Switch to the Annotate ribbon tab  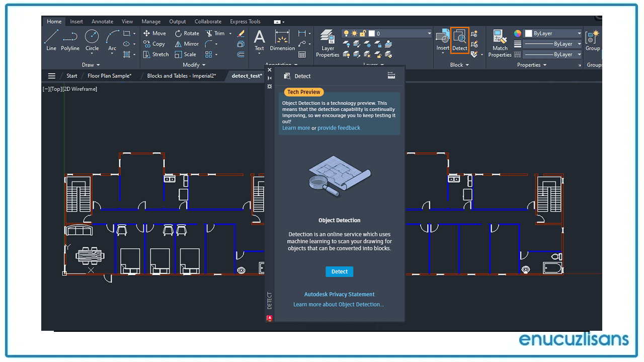tap(102, 22)
